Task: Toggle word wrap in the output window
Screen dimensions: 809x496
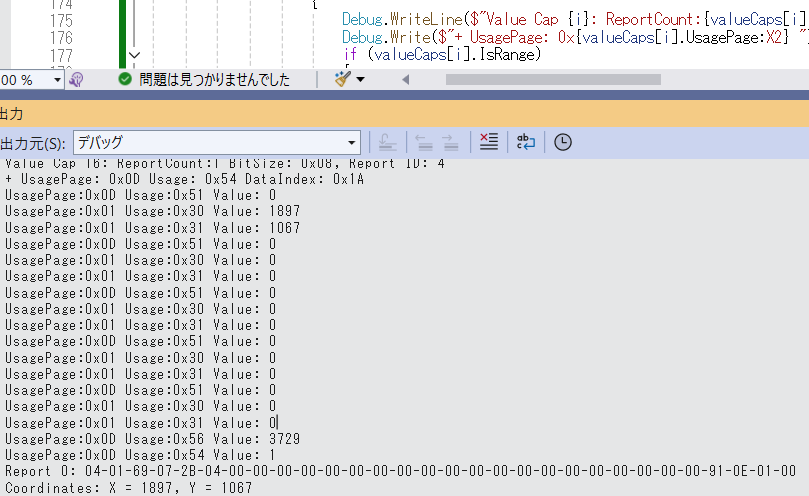Action: click(x=526, y=142)
